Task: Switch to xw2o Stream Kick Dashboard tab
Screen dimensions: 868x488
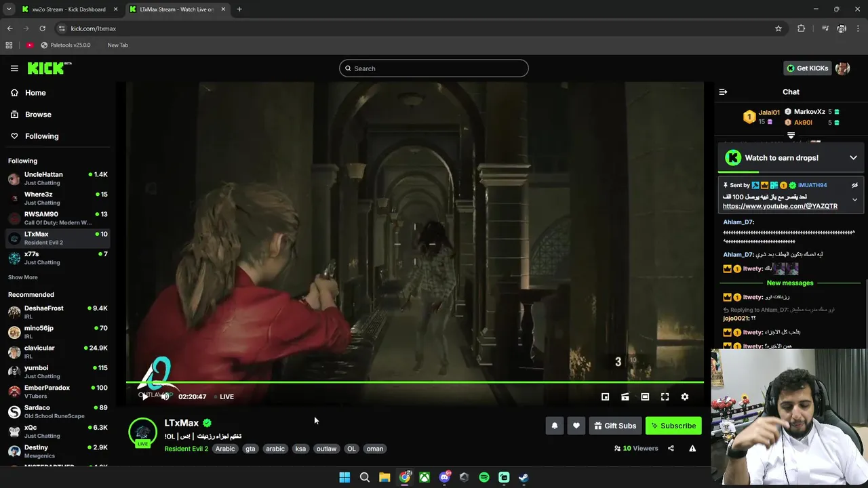Action: coord(68,9)
